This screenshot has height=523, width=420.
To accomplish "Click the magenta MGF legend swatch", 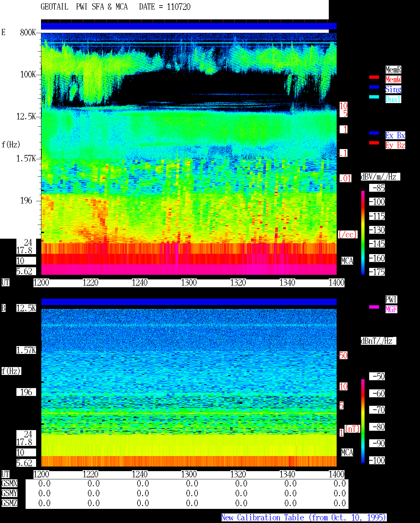I will coord(374,307).
